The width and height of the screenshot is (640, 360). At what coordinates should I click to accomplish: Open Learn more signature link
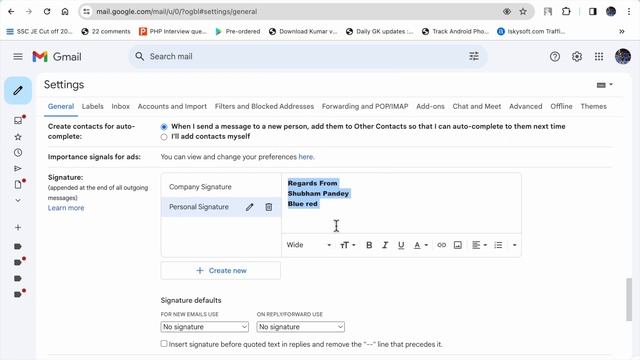[x=66, y=208]
